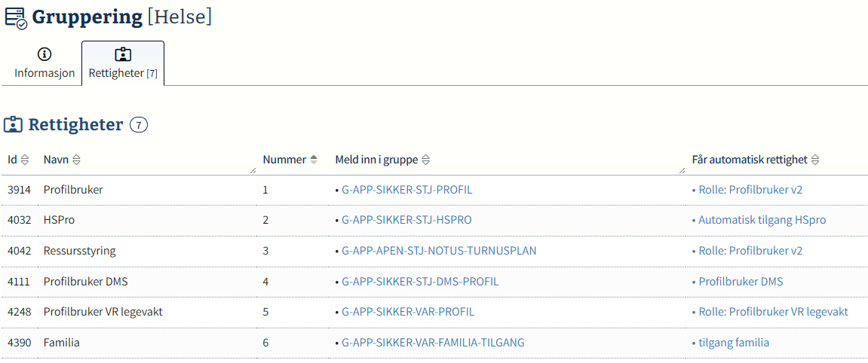Click count badge 7 next to Rettigheter

click(x=139, y=125)
